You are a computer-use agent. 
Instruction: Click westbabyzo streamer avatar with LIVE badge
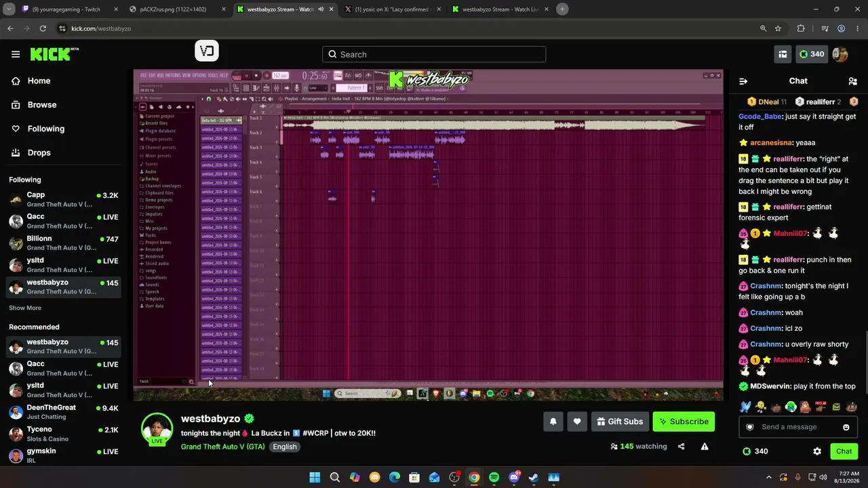click(157, 429)
